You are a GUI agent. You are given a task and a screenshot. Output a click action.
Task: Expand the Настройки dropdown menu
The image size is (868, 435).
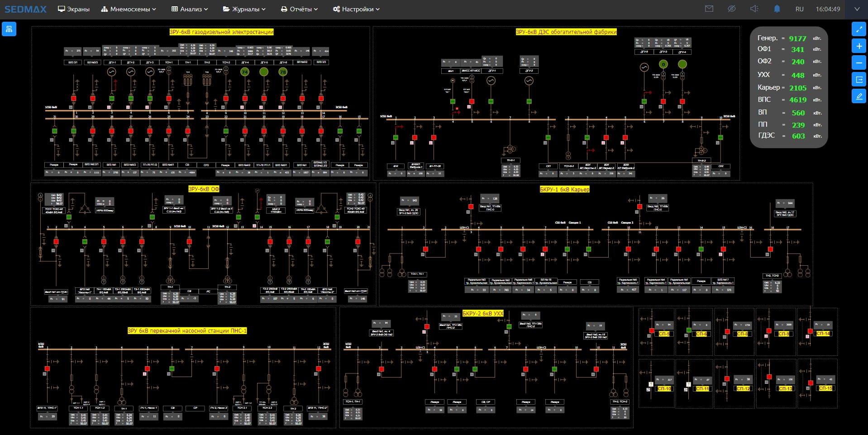356,9
